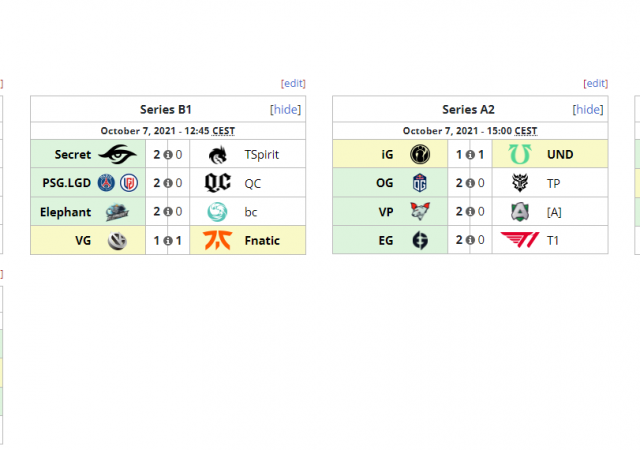This screenshot has width=640, height=450.
Task: Click the Undying green logo
Action: [x=520, y=155]
